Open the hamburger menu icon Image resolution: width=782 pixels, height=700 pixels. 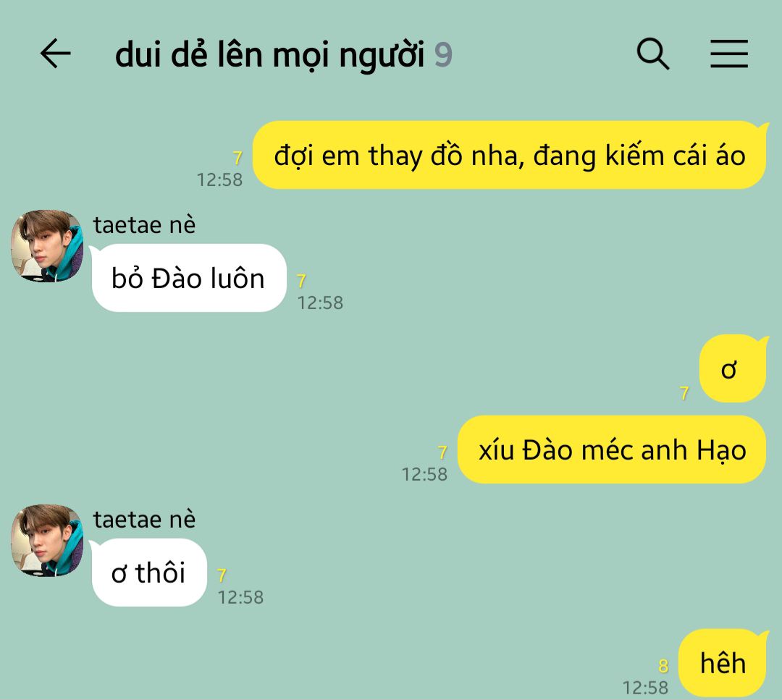tap(728, 54)
